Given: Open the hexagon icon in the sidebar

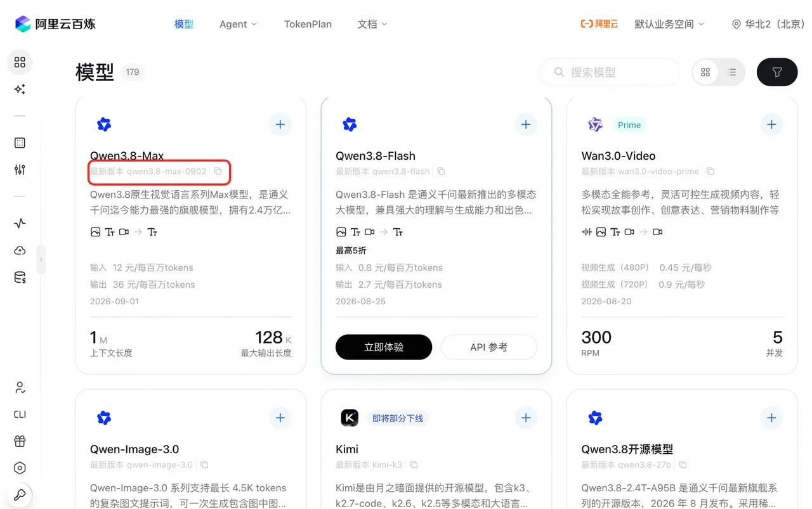Looking at the screenshot, I should pos(20,468).
